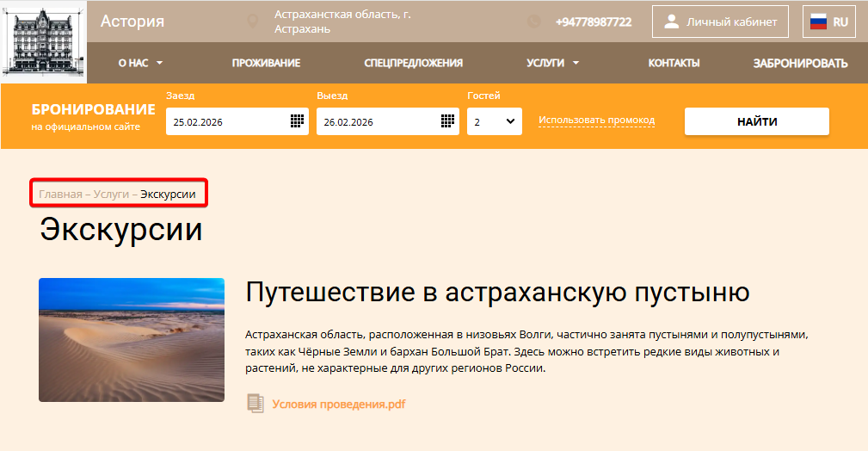Open the calendar icon for Выезд date
The width and height of the screenshot is (868, 451).
448,120
